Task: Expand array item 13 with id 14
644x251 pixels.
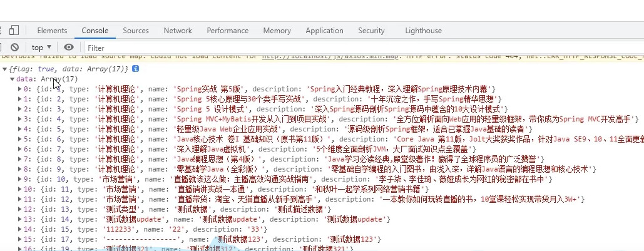Action: [20, 219]
